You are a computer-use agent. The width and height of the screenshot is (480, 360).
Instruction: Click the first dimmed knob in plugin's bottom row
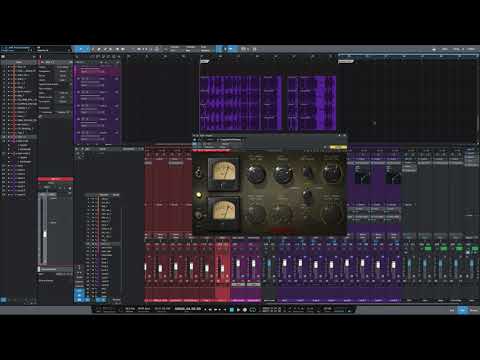[x=256, y=214]
